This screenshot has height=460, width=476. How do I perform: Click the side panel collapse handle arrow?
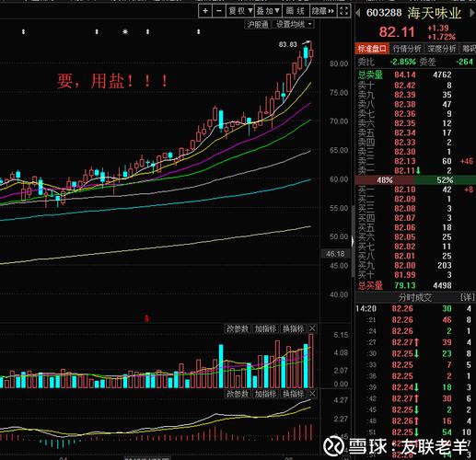[353, 242]
